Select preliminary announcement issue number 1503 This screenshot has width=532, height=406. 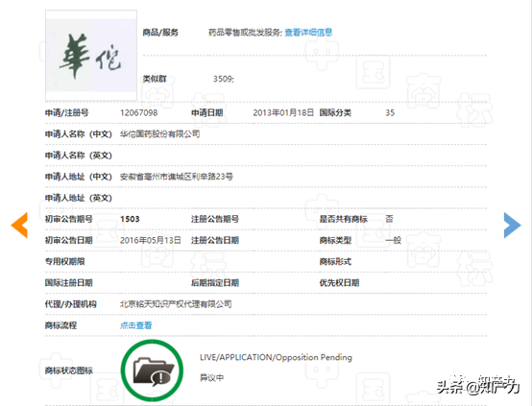[130, 219]
